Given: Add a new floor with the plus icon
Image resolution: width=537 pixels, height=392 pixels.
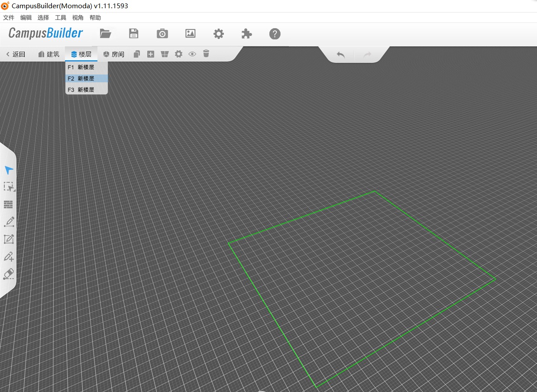Looking at the screenshot, I should pos(151,54).
